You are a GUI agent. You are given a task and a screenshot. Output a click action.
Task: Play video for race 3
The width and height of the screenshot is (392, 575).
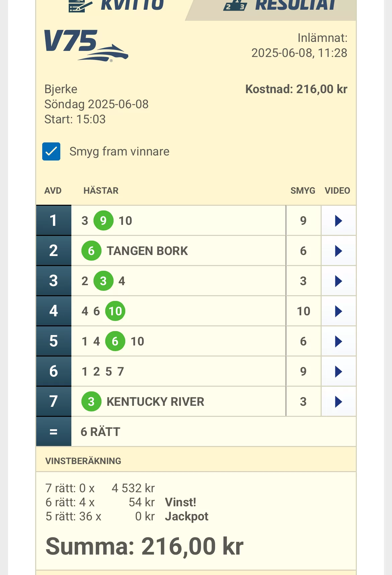tap(338, 281)
